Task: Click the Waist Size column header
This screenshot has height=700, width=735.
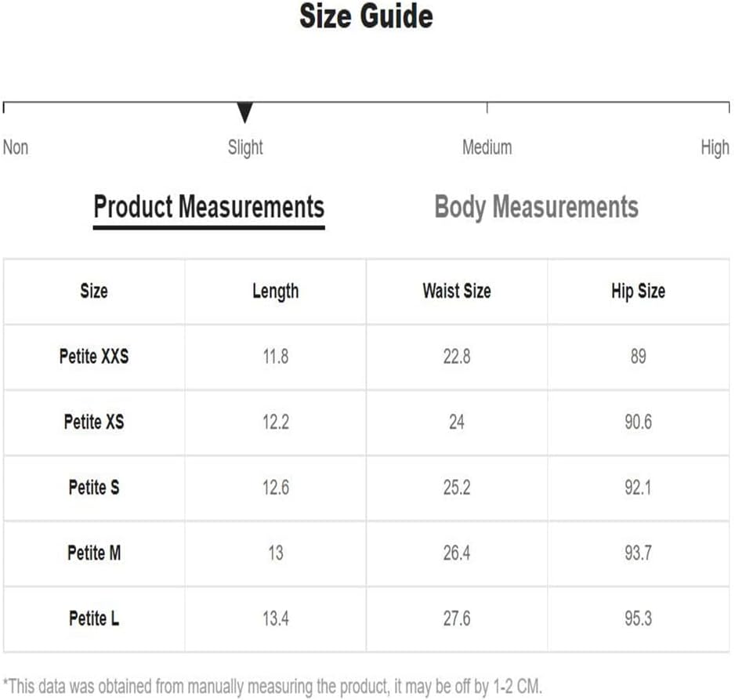Action: click(457, 291)
